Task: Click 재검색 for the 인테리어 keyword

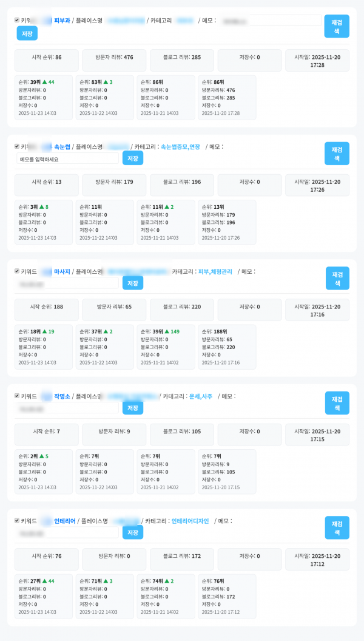Action: [337, 527]
